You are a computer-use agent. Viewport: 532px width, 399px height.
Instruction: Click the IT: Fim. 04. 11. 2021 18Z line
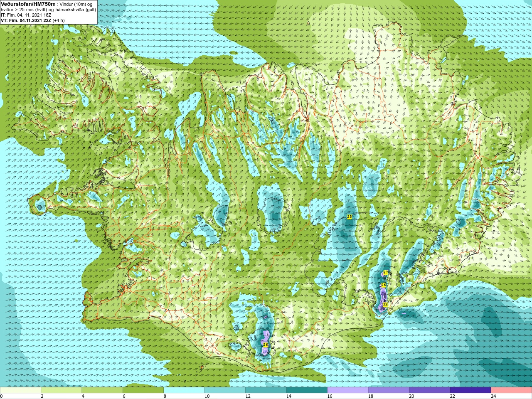click(x=26, y=15)
